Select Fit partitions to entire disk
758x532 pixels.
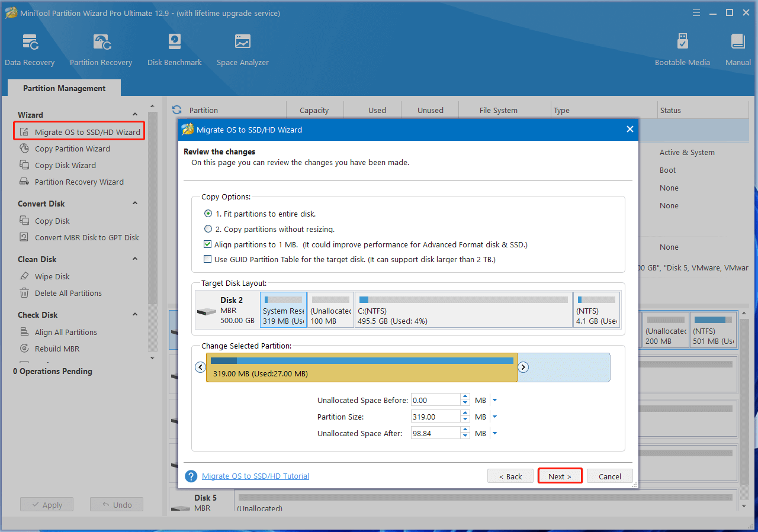(x=208, y=214)
